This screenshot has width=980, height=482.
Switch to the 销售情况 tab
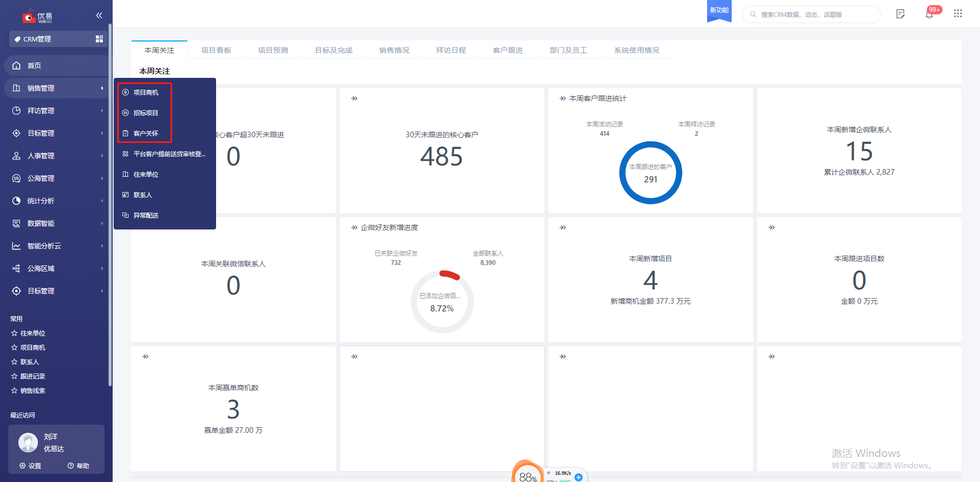(394, 50)
